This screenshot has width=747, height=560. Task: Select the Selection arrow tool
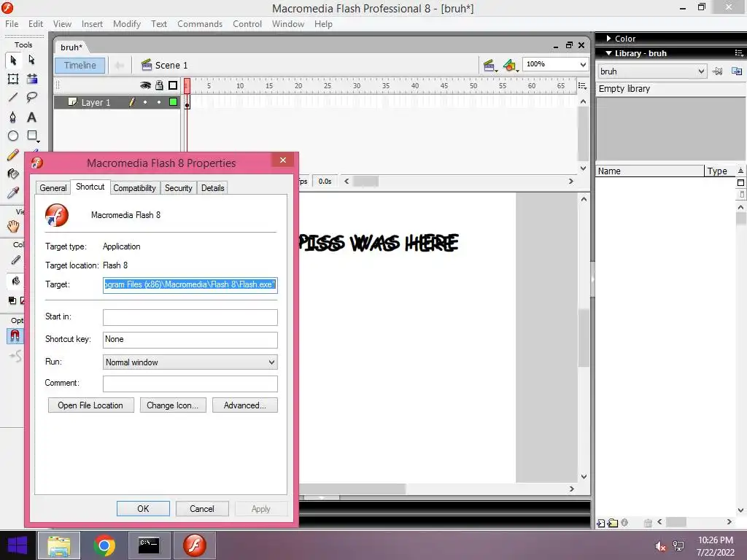[13, 60]
